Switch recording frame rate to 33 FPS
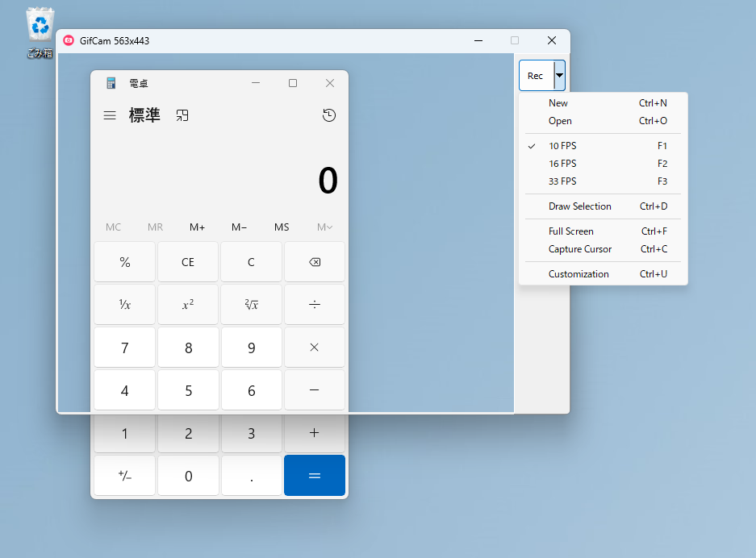756x558 pixels. [x=562, y=181]
